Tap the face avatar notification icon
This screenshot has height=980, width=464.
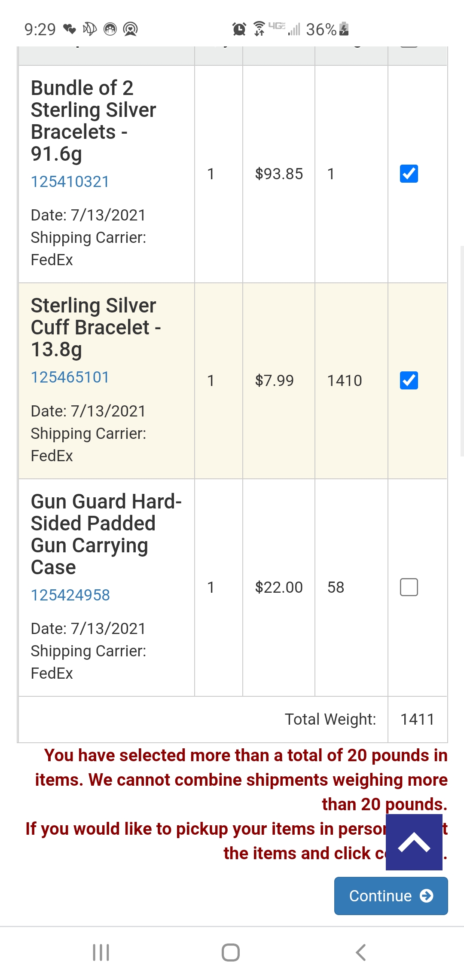coord(110,29)
